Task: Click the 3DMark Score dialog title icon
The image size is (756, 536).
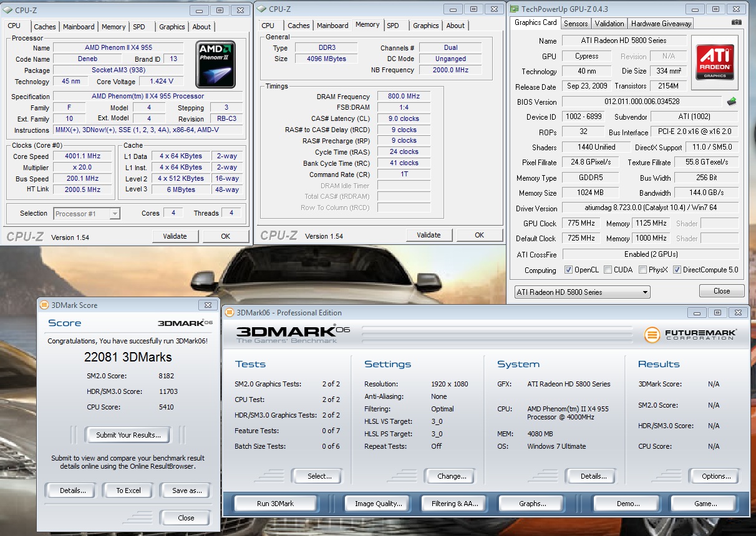Action: point(44,305)
